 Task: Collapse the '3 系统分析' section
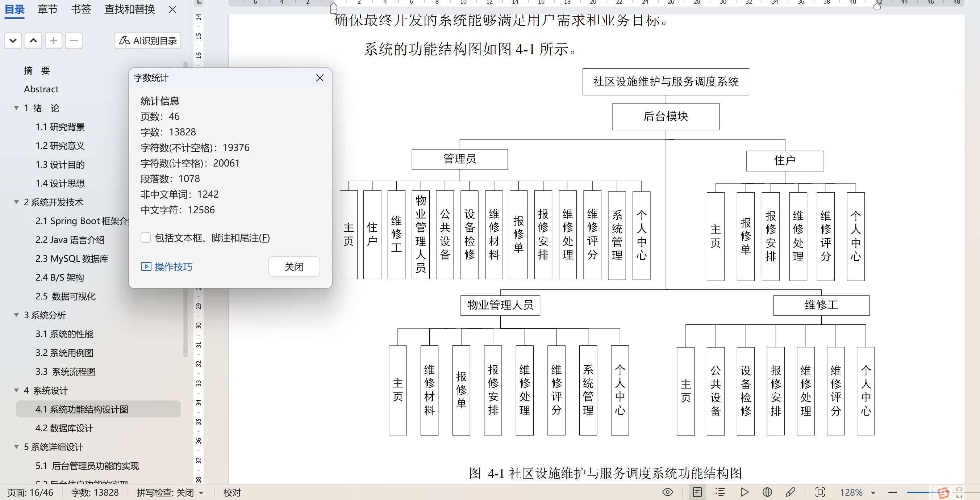(x=16, y=315)
